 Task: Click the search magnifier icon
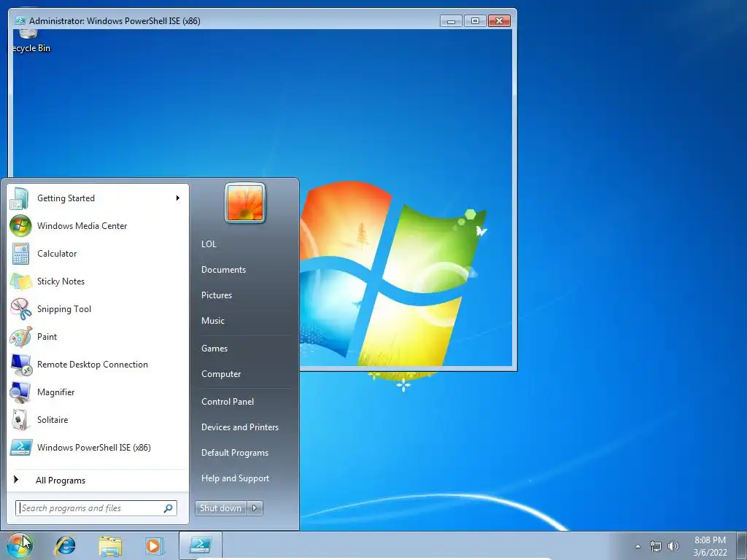pyautogui.click(x=169, y=508)
